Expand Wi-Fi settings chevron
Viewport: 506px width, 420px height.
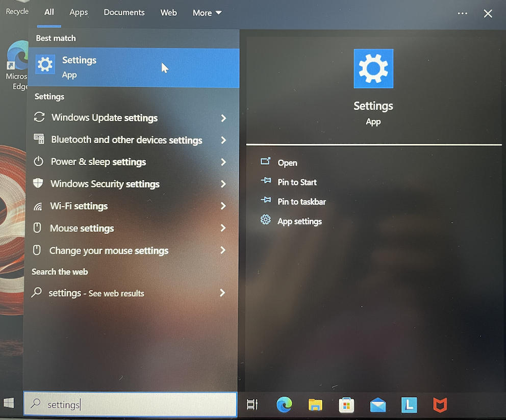[223, 206]
